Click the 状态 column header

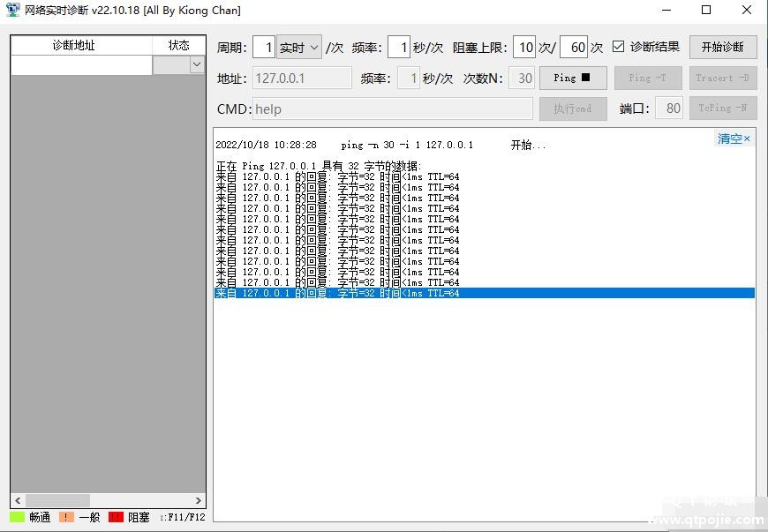tap(179, 46)
